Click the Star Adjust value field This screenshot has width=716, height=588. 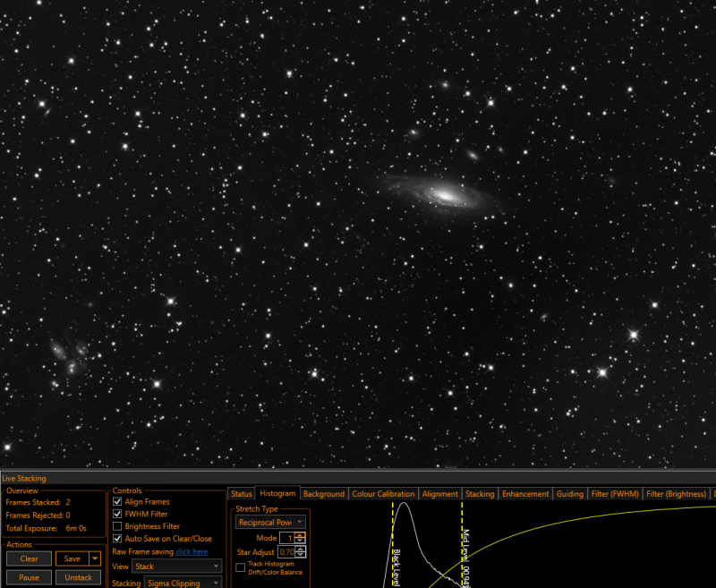(x=286, y=552)
